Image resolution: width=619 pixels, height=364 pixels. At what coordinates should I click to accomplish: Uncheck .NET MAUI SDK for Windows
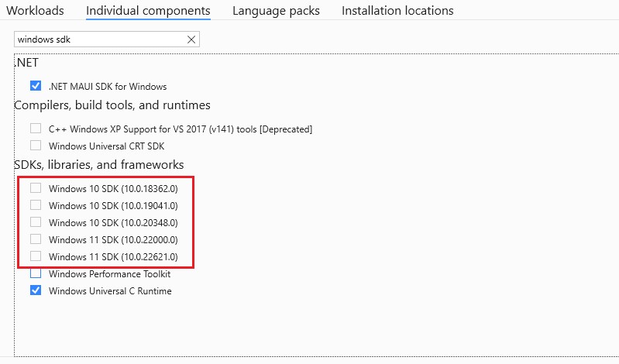point(36,86)
